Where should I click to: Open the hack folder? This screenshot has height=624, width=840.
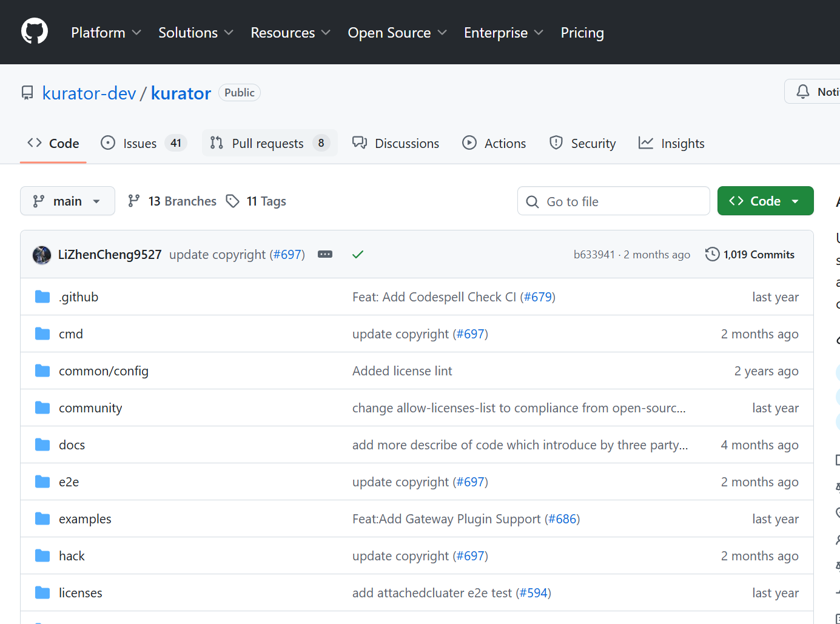click(x=72, y=556)
